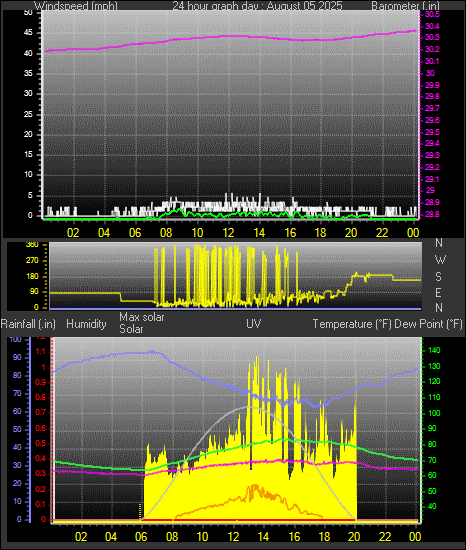Click the Windspeed (mph) axis title
The height and width of the screenshot is (550, 466).
click(x=76, y=6)
